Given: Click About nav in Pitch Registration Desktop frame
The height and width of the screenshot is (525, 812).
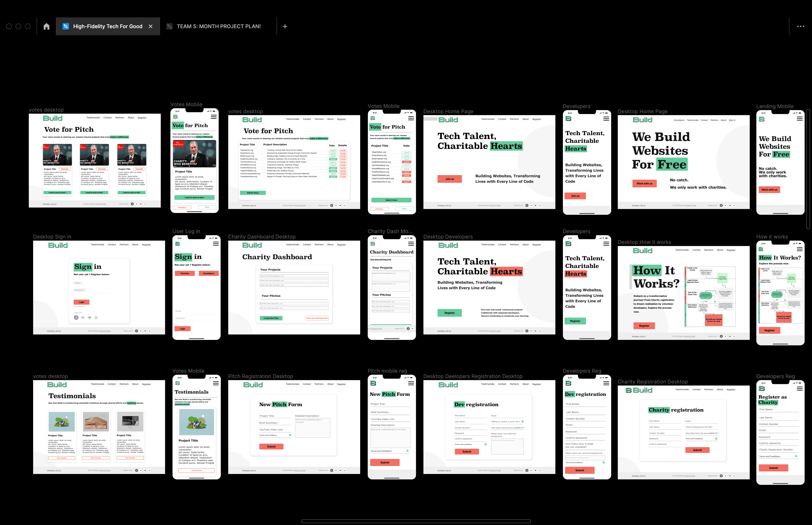Looking at the screenshot, I should point(331,384).
